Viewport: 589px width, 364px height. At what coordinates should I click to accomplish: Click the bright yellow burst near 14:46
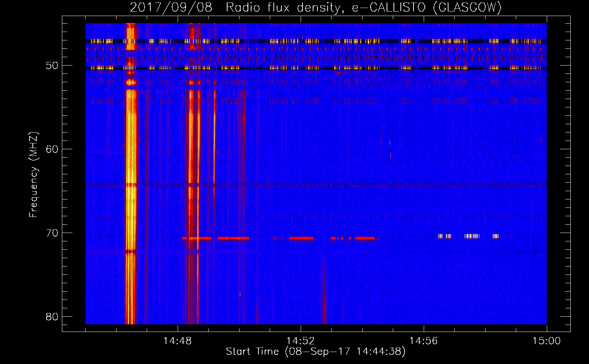pos(131,174)
